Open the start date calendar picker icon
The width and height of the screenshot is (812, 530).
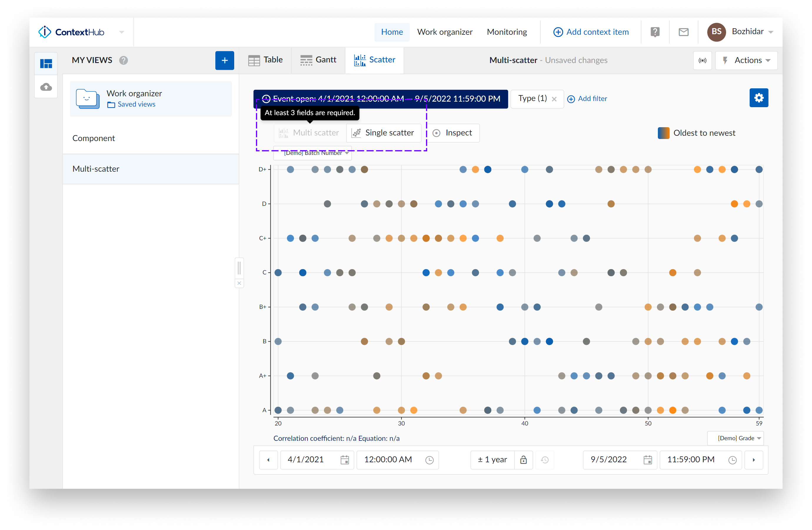pyautogui.click(x=345, y=460)
